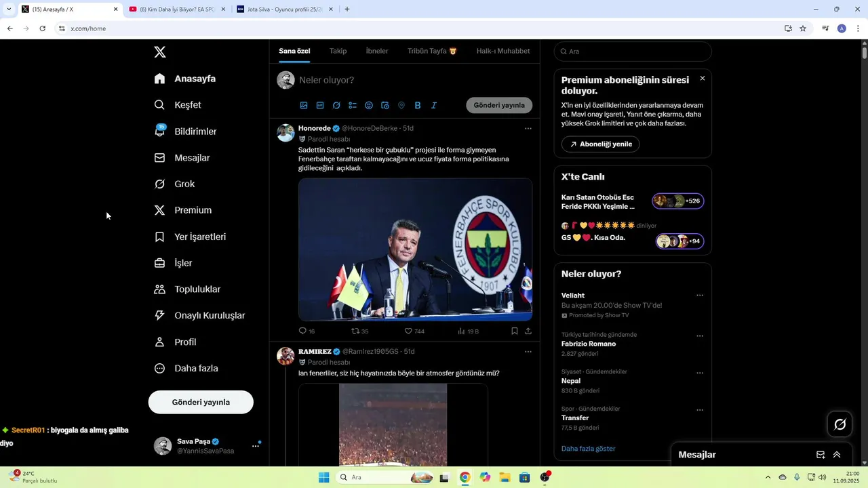The image size is (868, 488).
Task: Expand the Daha fazla menu
Action: click(x=186, y=369)
